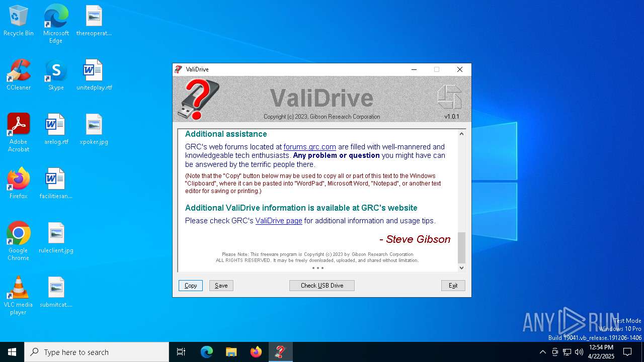Open Google Chrome desktop shortcut
644x362 pixels.
pos(19,241)
